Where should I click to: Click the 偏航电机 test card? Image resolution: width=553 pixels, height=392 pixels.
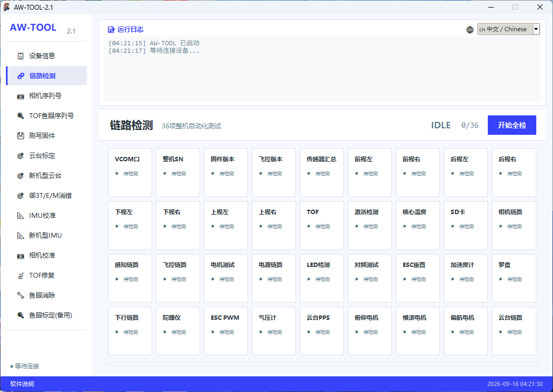pyautogui.click(x=466, y=331)
